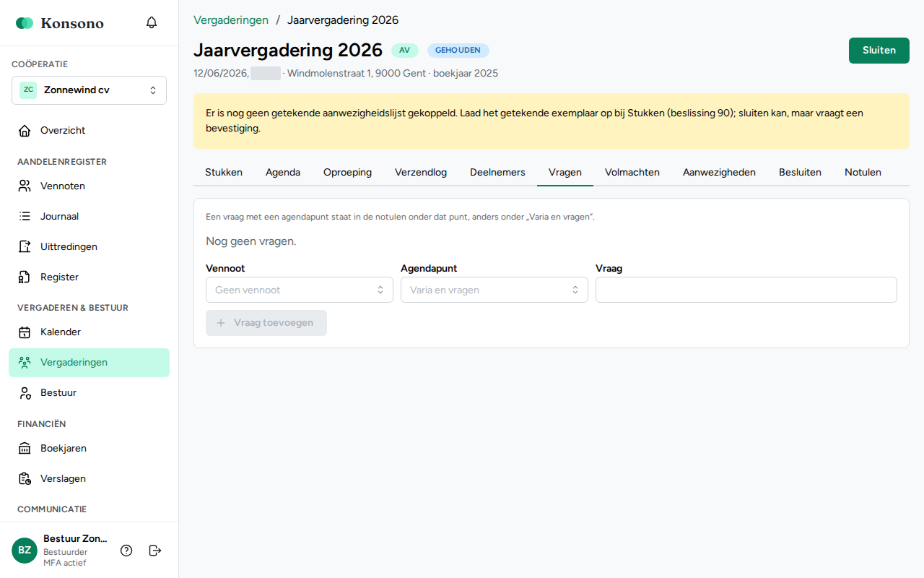Viewport: 924px width, 578px height.
Task: Switch to the Aanwezigheden tab
Action: (719, 173)
